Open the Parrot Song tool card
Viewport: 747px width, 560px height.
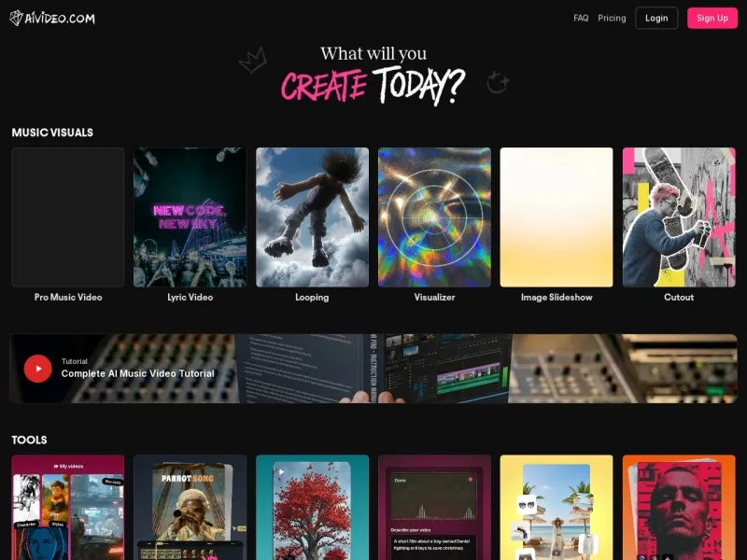tap(190, 507)
